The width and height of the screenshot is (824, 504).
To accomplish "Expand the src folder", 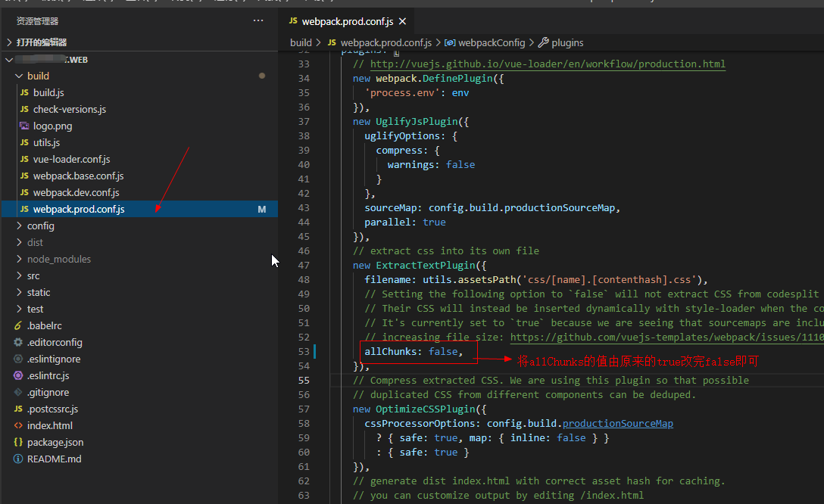I will tap(19, 275).
